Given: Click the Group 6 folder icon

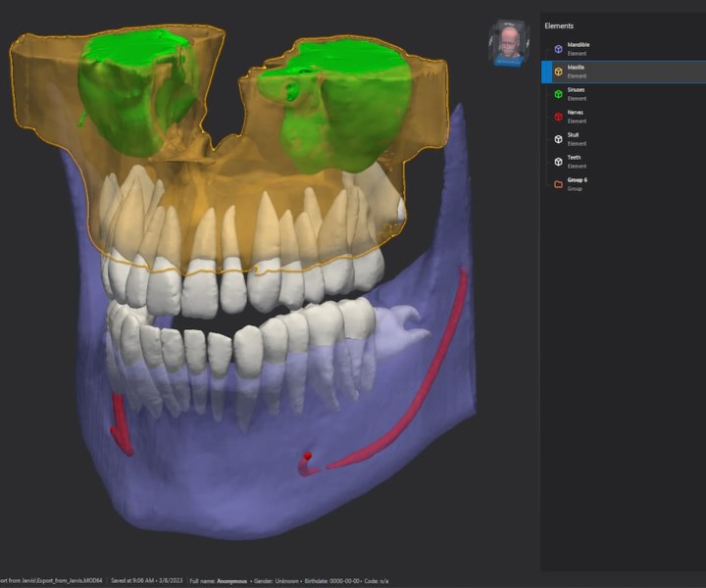Looking at the screenshot, I should 558,184.
